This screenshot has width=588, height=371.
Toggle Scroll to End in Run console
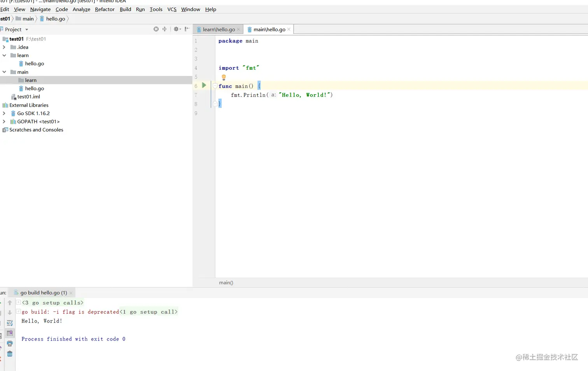click(x=10, y=333)
